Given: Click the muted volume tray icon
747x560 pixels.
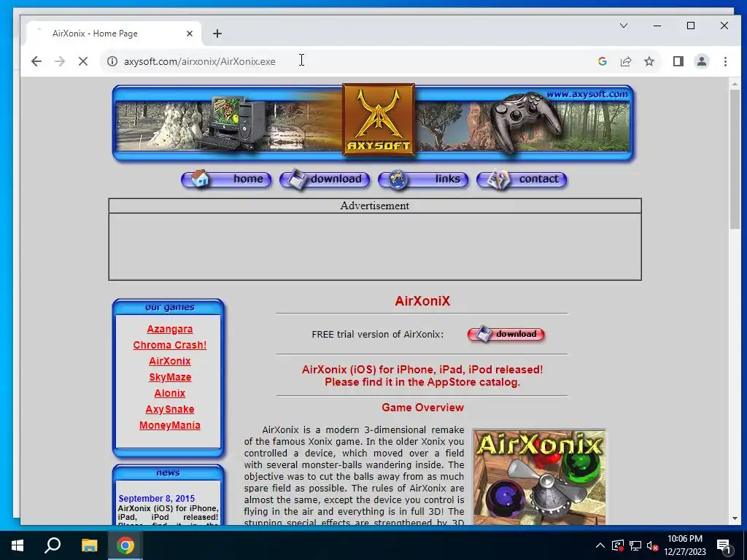Looking at the screenshot, I should click(x=652, y=545).
